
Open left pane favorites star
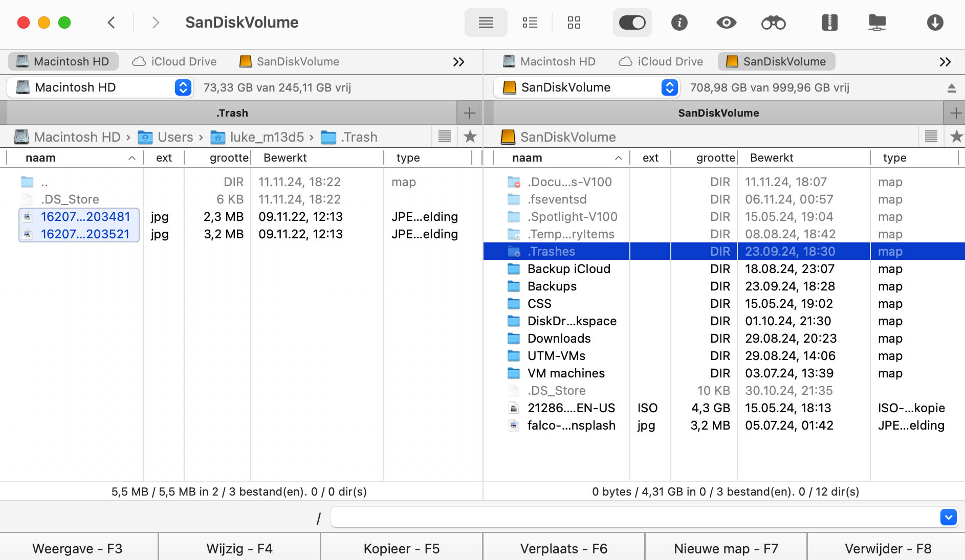(470, 137)
